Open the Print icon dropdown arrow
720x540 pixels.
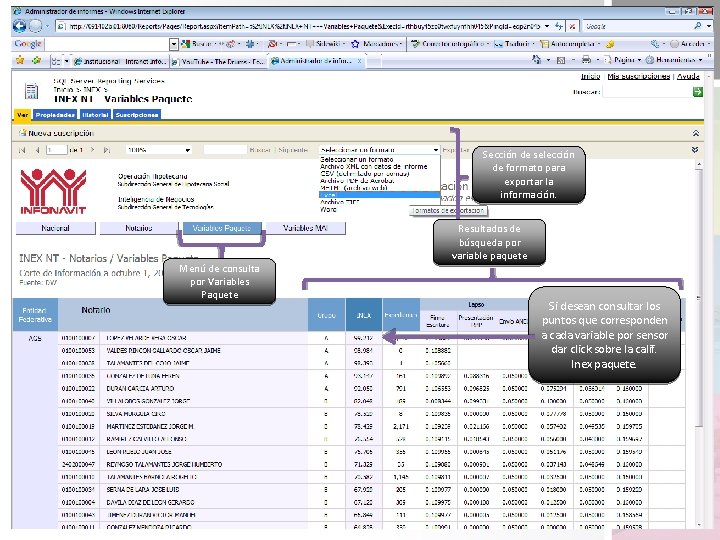597,60
